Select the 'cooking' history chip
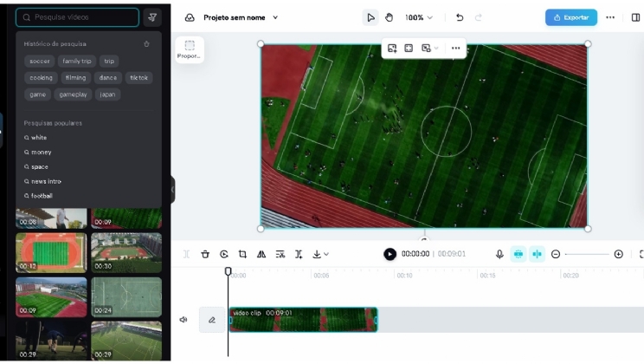Image resolution: width=644 pixels, height=364 pixels. [x=41, y=78]
